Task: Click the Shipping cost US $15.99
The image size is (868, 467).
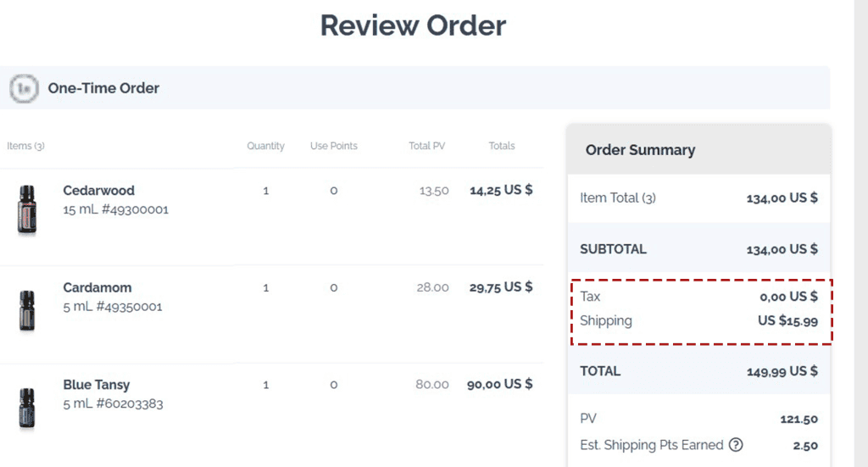Action: pyautogui.click(x=787, y=321)
